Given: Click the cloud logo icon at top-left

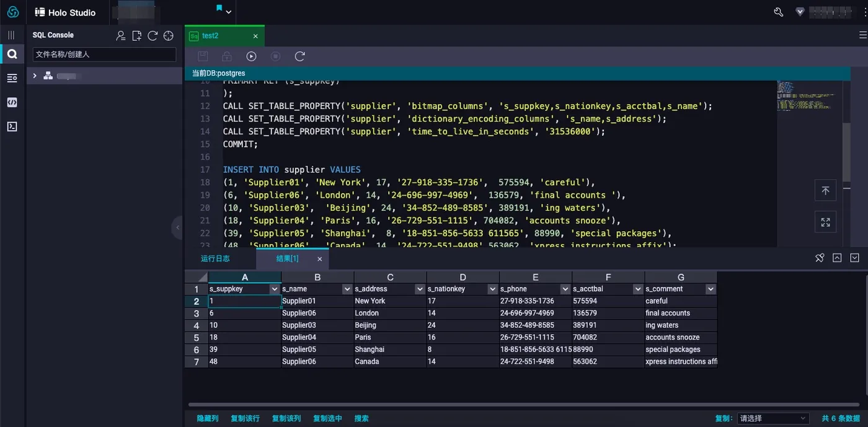Looking at the screenshot, I should tap(12, 12).
